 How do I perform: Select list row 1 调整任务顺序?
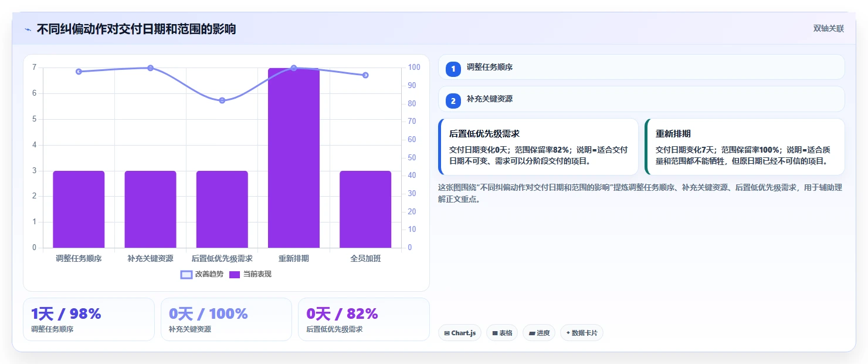pos(642,67)
